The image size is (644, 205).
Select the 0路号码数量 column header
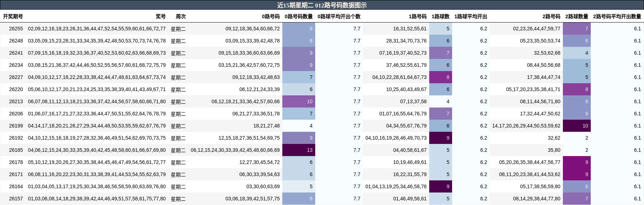tap(299, 16)
